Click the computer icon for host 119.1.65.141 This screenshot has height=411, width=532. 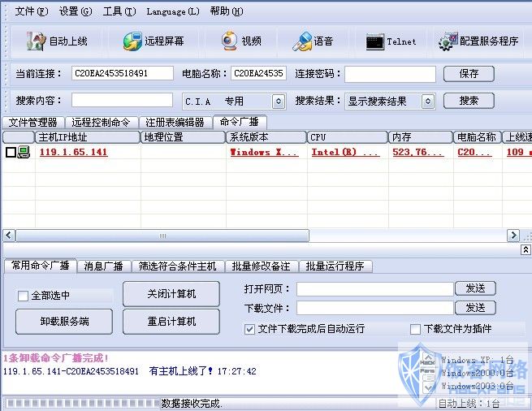click(24, 152)
